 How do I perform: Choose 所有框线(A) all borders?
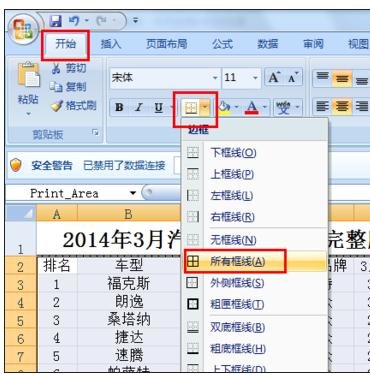(x=254, y=261)
